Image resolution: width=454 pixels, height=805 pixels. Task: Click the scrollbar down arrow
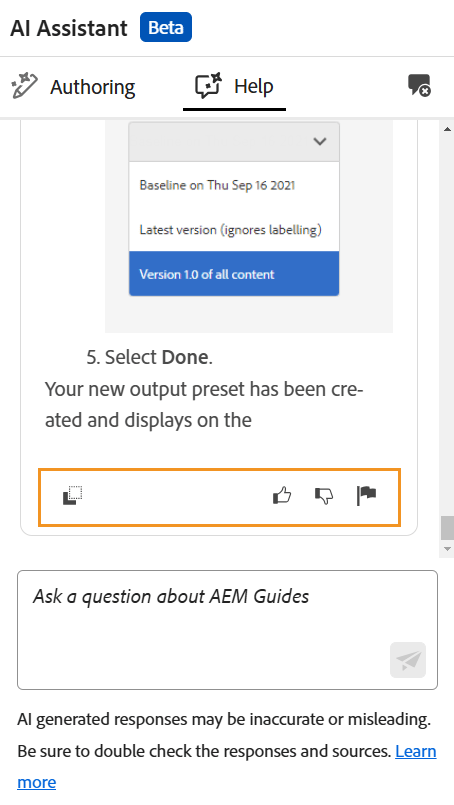tap(447, 549)
